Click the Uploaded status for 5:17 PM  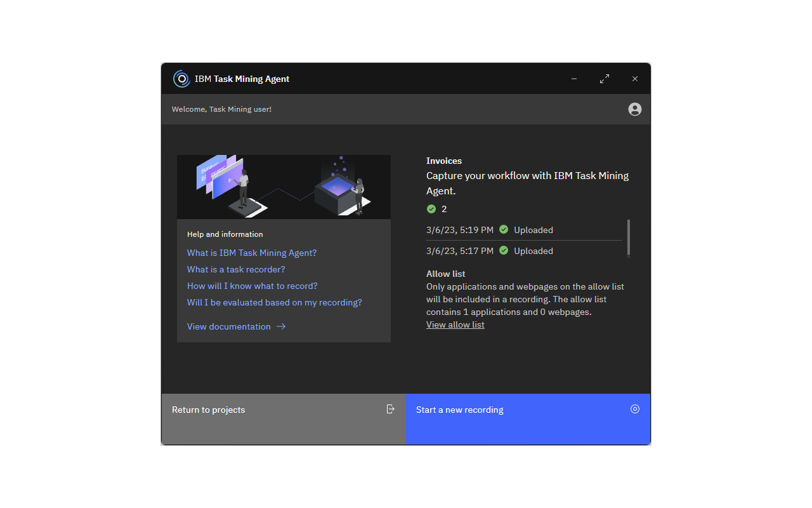click(534, 251)
